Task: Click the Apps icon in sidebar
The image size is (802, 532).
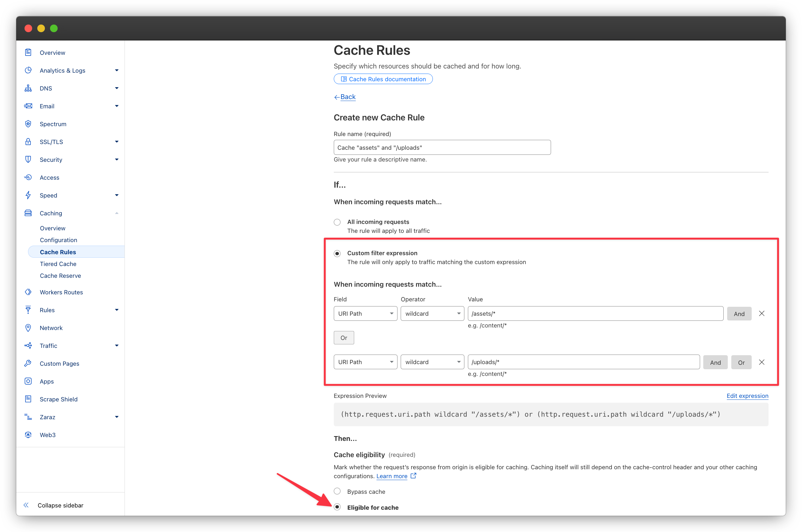Action: (28, 381)
